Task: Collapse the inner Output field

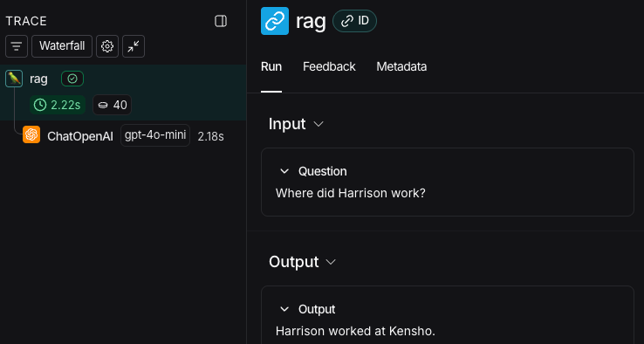Action: [x=284, y=309]
